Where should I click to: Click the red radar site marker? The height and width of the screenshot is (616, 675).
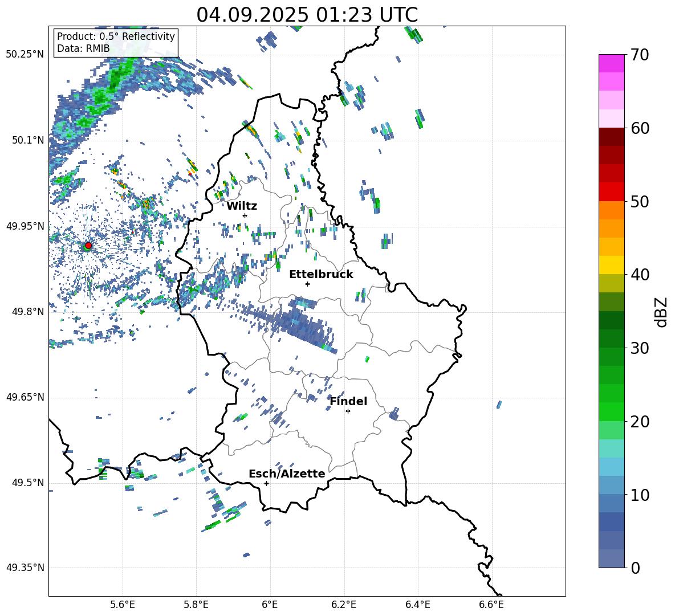tap(88, 246)
